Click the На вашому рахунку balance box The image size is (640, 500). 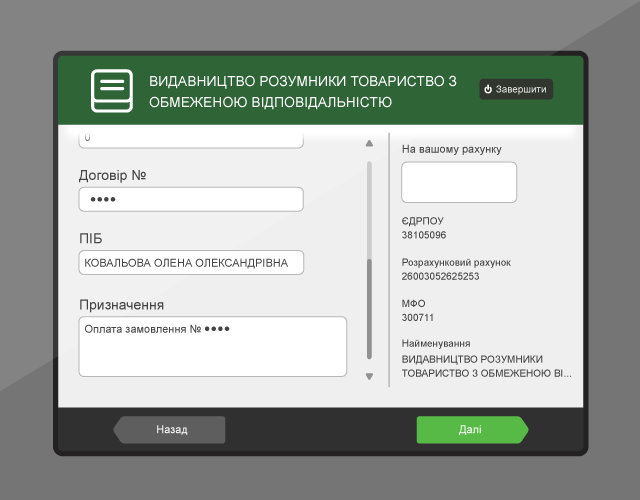pyautogui.click(x=459, y=182)
